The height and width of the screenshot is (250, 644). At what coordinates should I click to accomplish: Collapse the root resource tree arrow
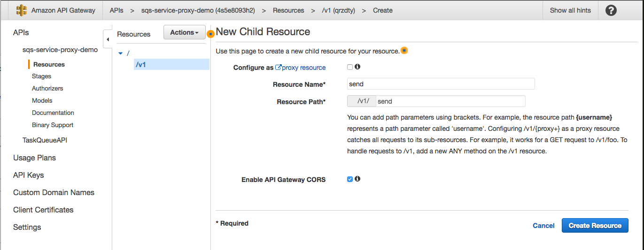pyautogui.click(x=120, y=53)
